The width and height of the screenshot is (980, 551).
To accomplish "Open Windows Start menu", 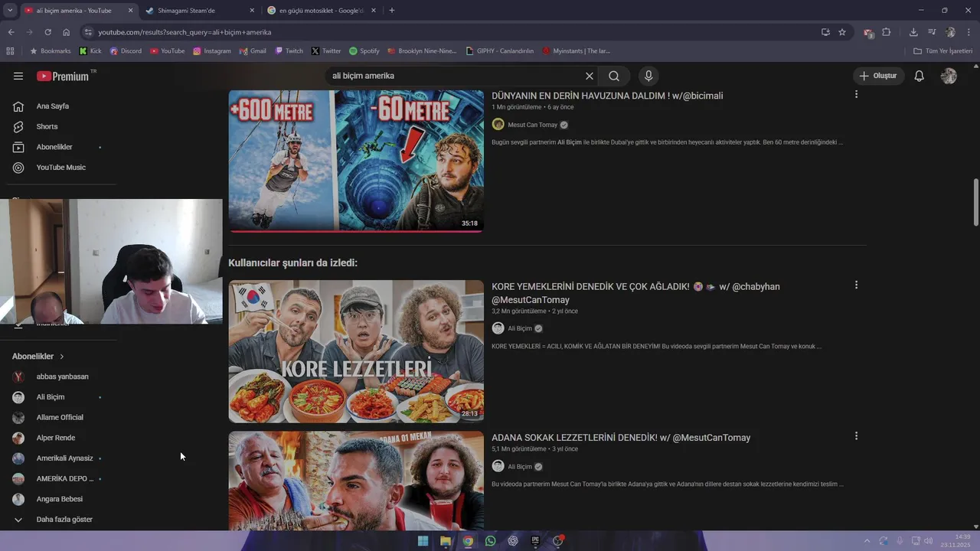I will click(423, 541).
